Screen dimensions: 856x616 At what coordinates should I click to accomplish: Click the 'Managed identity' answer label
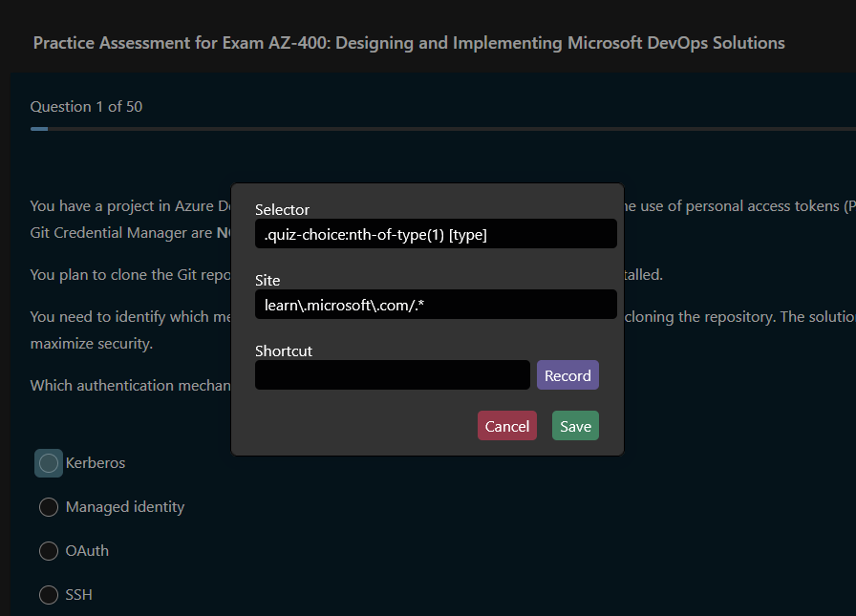[125, 507]
